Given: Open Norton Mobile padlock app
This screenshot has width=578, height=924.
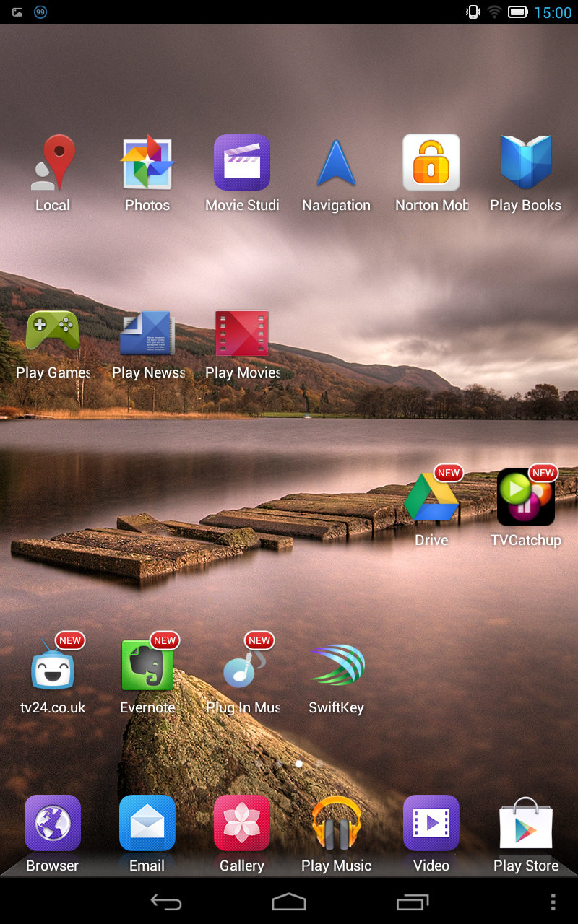Looking at the screenshot, I should pyautogui.click(x=431, y=162).
